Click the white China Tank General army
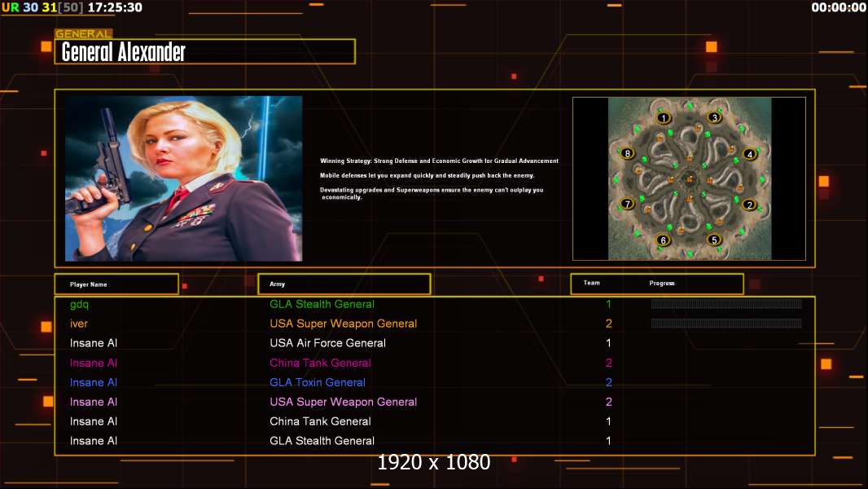Screen dimensions: 868x489 pos(320,421)
